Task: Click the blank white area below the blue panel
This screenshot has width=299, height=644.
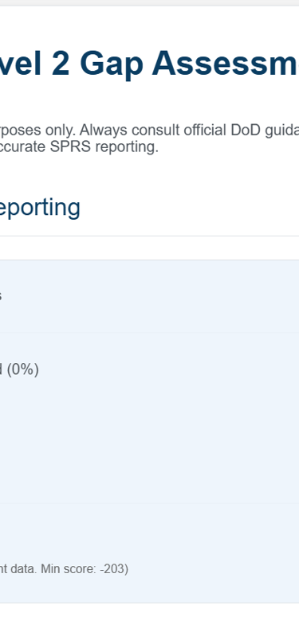Action: click(x=149, y=623)
